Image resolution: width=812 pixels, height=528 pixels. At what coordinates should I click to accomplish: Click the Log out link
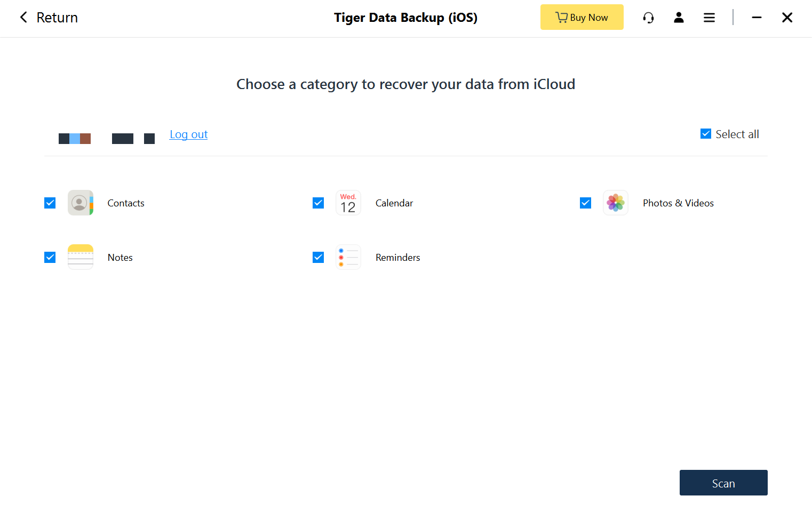188,134
